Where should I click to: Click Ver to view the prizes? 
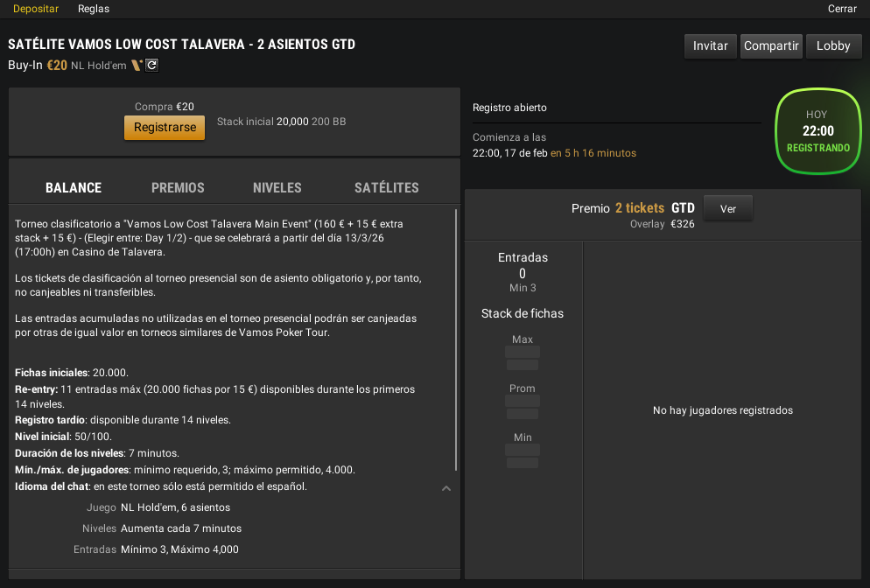(728, 208)
